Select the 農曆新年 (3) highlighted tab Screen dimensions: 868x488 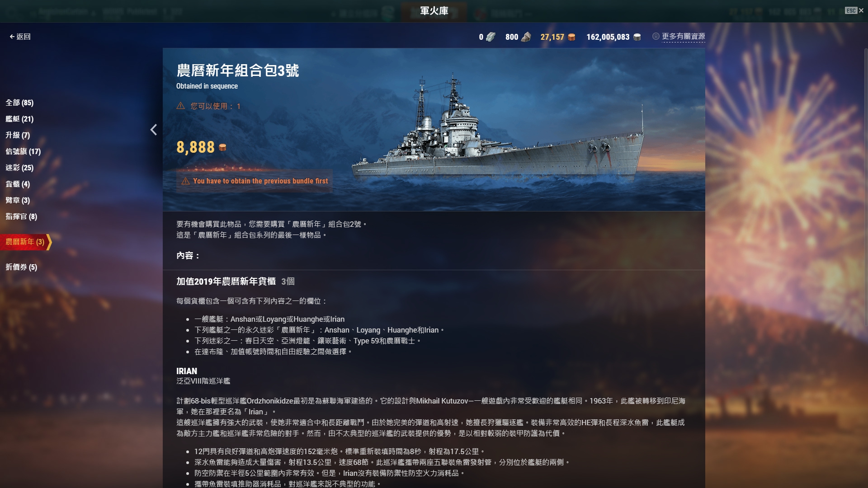point(25,242)
